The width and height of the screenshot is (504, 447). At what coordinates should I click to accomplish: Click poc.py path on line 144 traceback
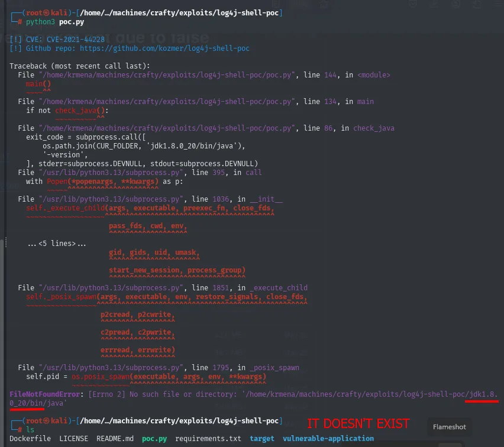coord(167,75)
